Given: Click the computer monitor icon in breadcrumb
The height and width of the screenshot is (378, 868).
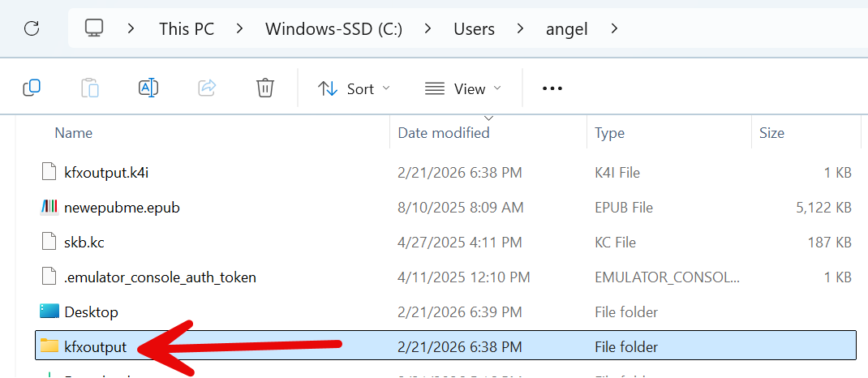Looking at the screenshot, I should click(95, 28).
